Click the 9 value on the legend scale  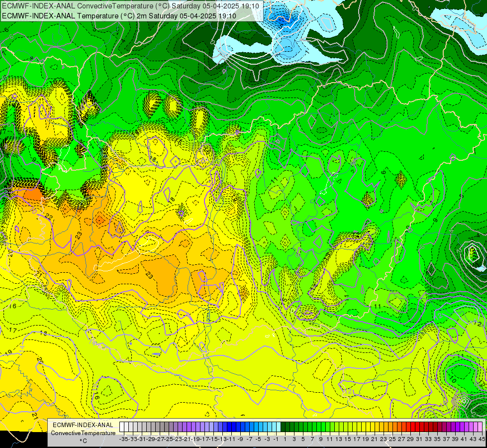pyautogui.click(x=321, y=439)
